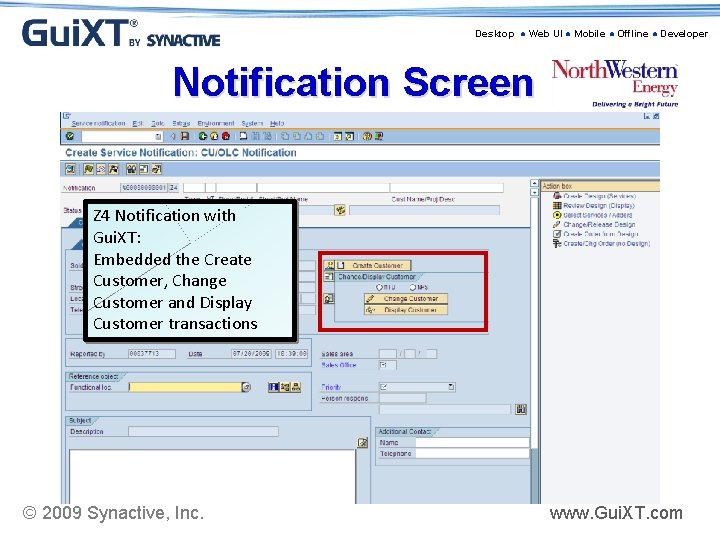Click the Customize Local Layout icon

tap(378, 136)
